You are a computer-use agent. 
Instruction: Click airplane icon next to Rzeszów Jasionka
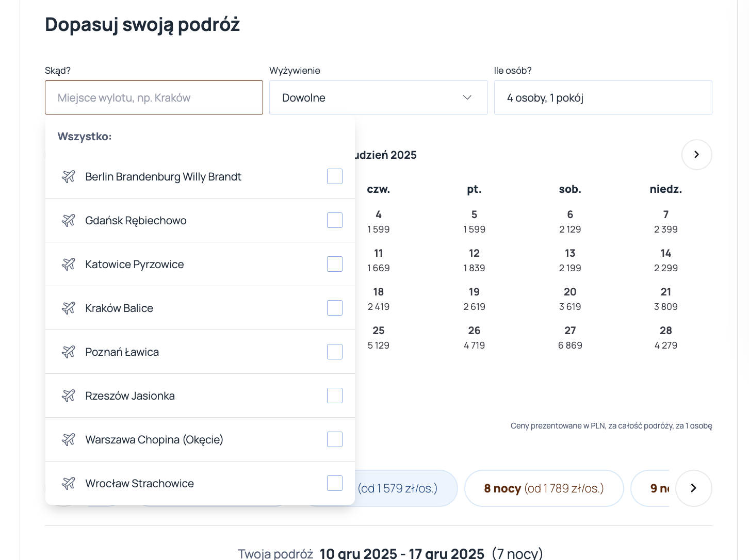point(69,396)
